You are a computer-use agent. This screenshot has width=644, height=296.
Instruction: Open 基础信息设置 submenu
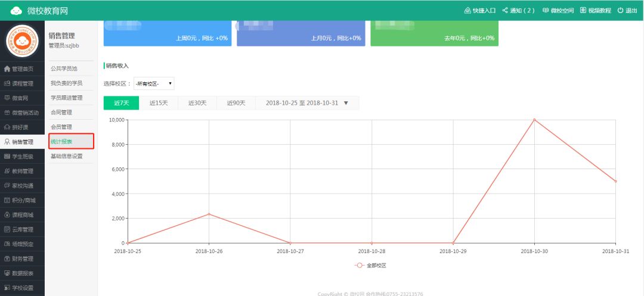(x=70, y=156)
